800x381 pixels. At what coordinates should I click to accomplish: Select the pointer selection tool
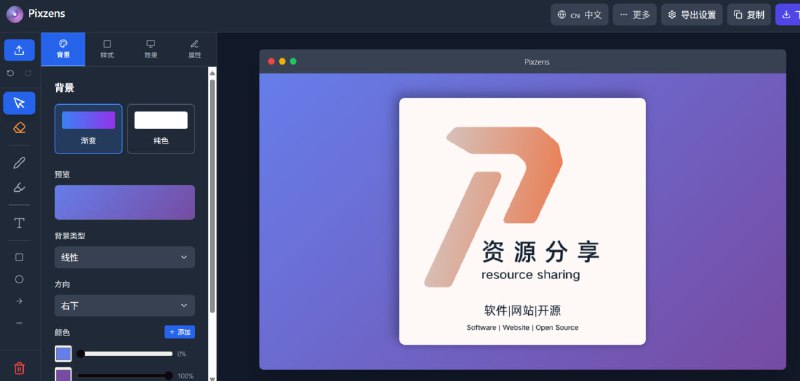click(x=19, y=103)
